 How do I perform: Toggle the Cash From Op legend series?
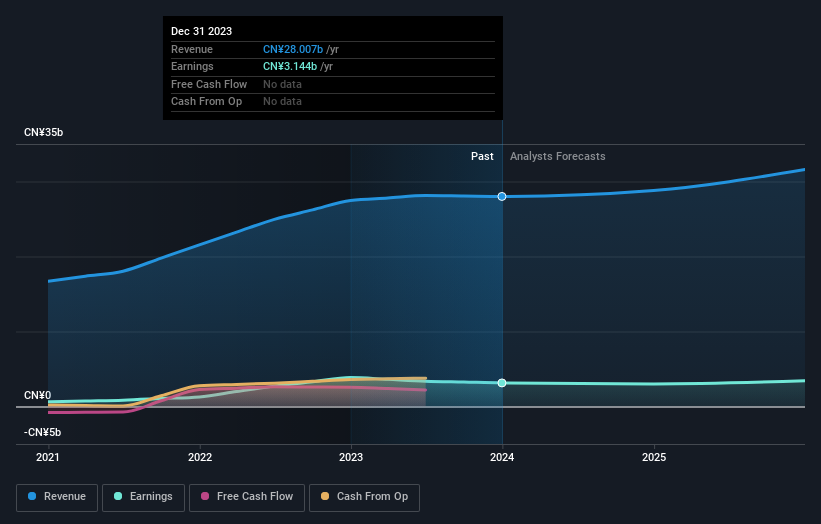pyautogui.click(x=364, y=497)
